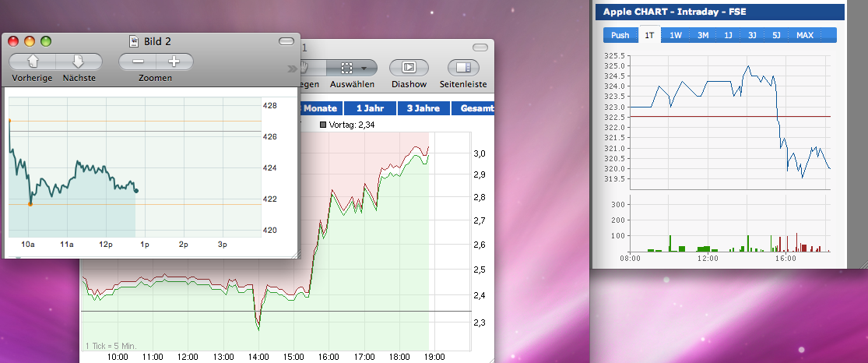Click the 300 volume axis label
The width and height of the screenshot is (868, 363).
point(618,205)
